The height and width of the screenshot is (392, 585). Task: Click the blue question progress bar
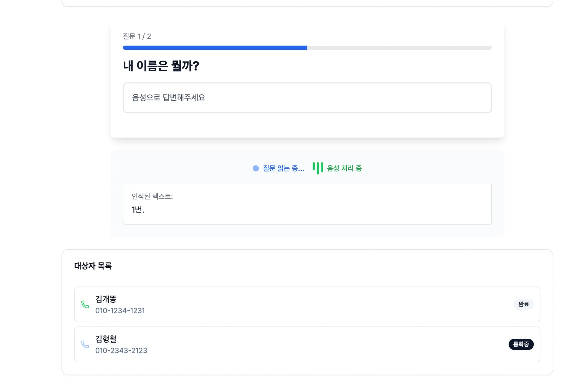click(215, 48)
